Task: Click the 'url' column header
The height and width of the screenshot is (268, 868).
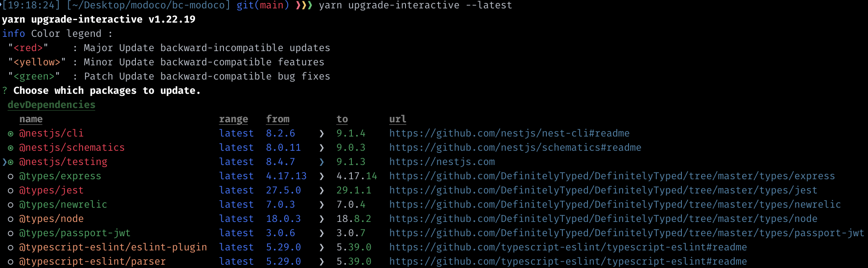Action: (398, 119)
